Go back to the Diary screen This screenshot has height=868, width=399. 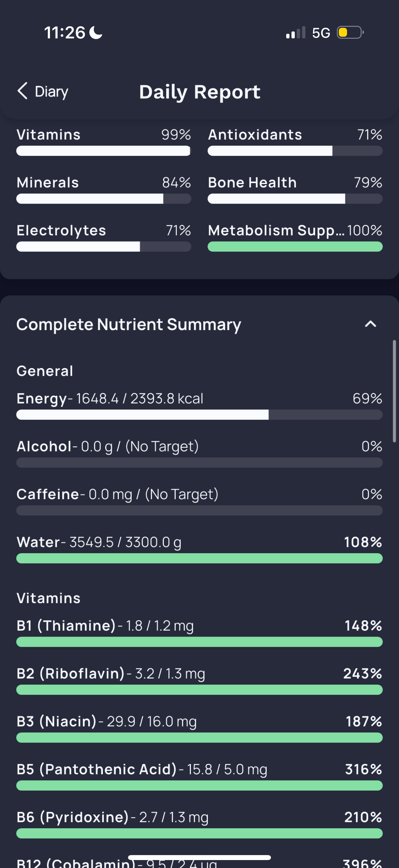tap(43, 91)
